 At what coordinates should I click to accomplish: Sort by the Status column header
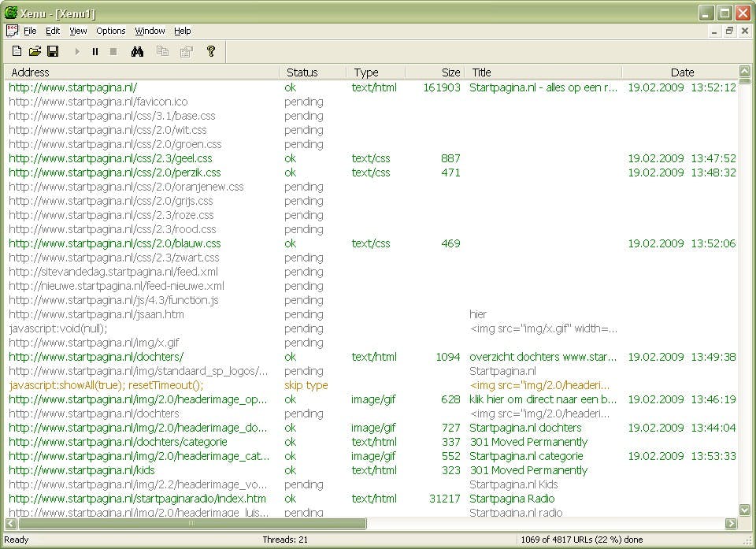[x=313, y=72]
